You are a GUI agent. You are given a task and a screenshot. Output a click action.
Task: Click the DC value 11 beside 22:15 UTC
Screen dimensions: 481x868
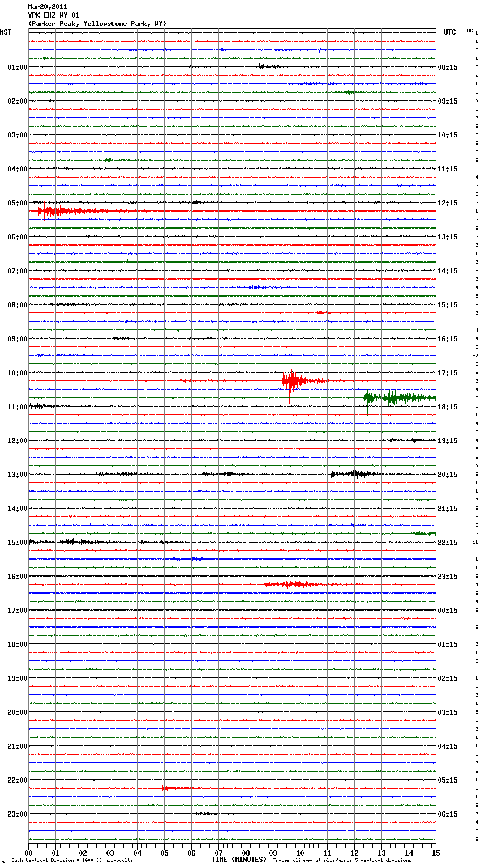click(476, 543)
